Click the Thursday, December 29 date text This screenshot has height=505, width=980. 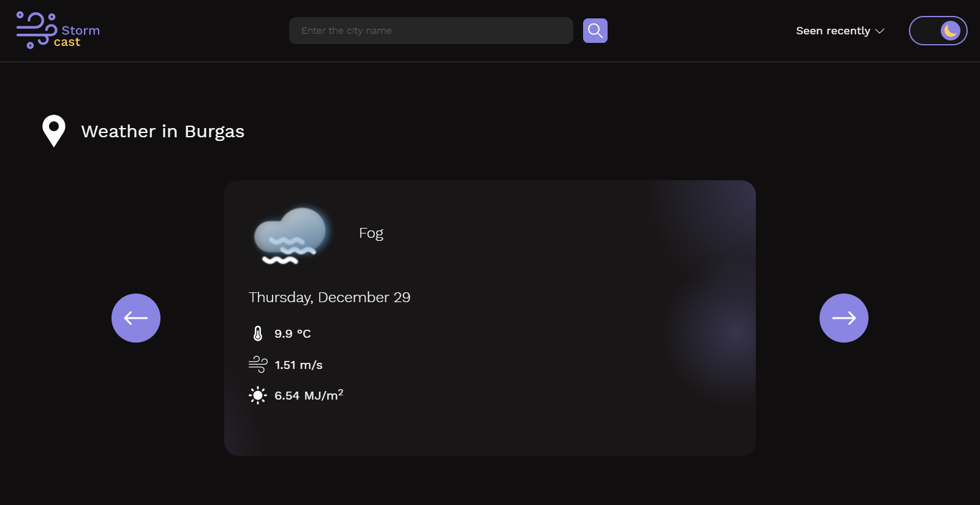[330, 297]
